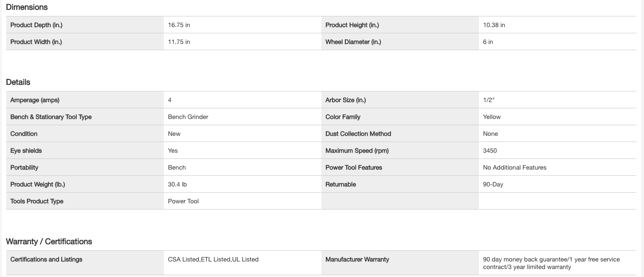
Task: Click the Dust Collection Method label
Action: pyautogui.click(x=358, y=134)
